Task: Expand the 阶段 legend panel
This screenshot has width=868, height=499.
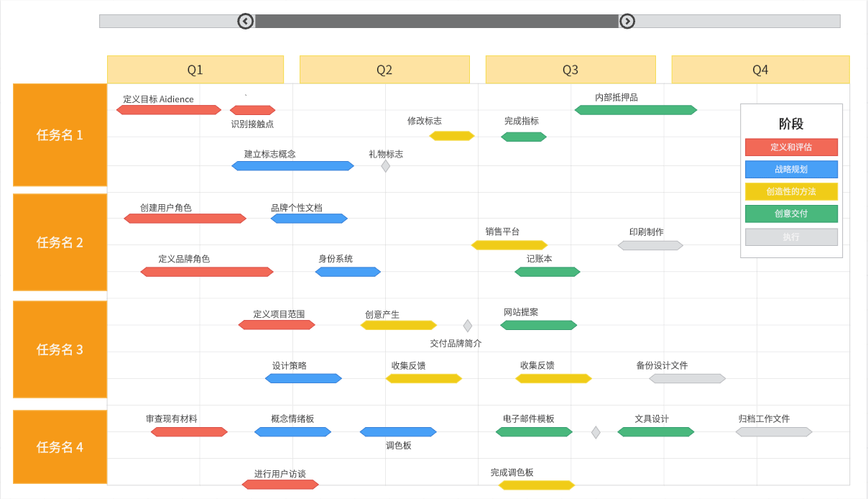Action: (791, 124)
